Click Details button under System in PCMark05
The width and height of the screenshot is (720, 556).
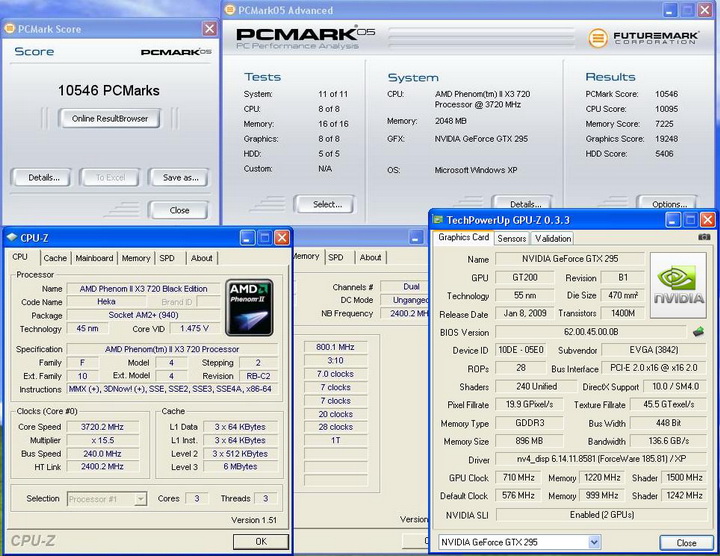click(x=525, y=203)
